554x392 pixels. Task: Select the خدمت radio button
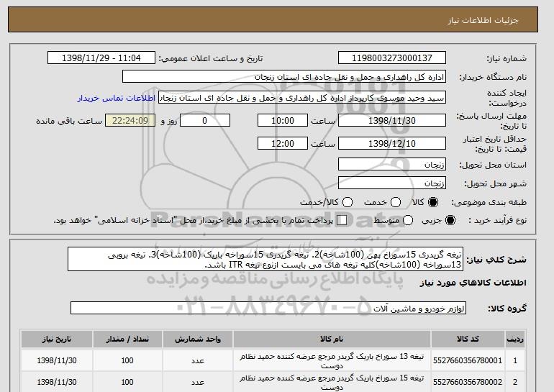[x=396, y=202]
